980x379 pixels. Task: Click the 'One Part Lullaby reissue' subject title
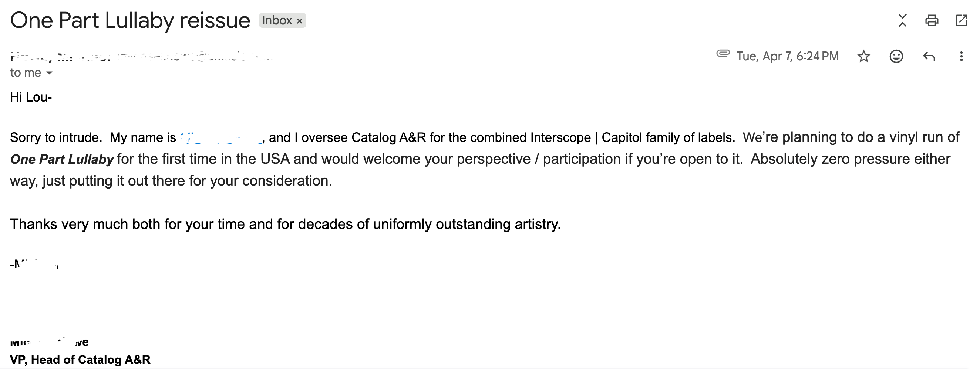tap(130, 20)
